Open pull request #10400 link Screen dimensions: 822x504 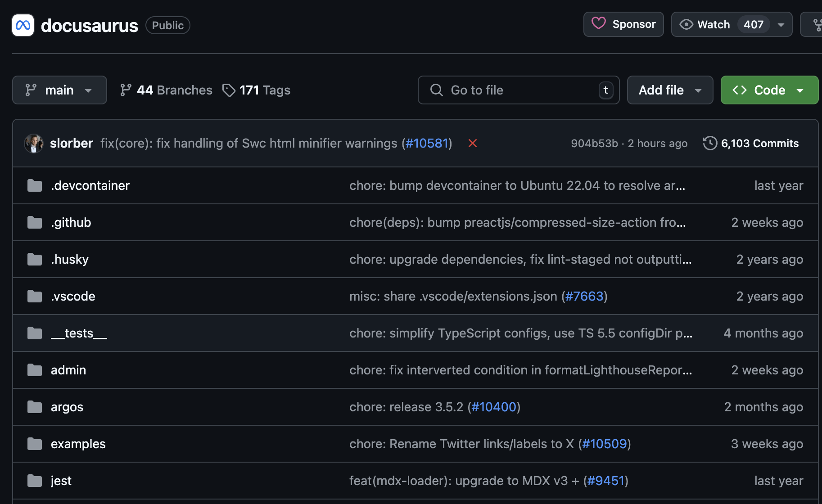[494, 407]
